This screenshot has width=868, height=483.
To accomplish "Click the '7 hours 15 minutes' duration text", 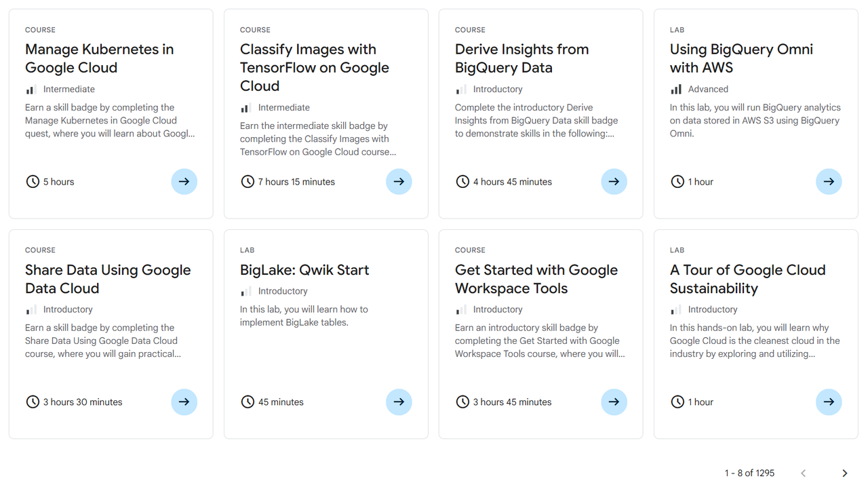I will tap(296, 182).
